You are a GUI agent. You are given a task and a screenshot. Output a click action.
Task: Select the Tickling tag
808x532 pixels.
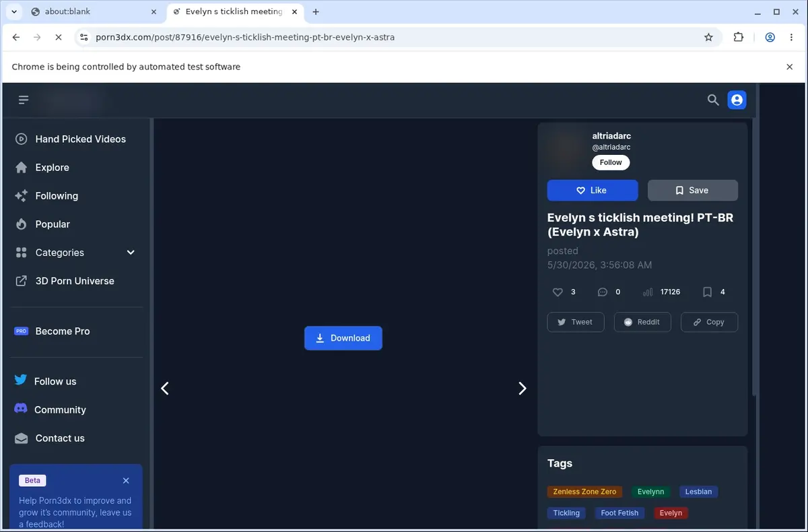(x=566, y=513)
